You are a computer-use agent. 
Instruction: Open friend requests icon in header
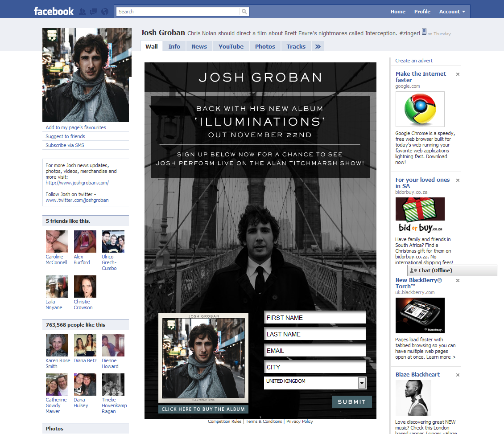[x=83, y=12]
